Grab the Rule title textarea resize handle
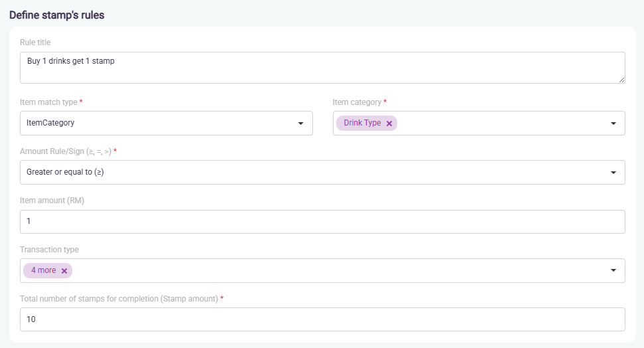This screenshot has width=644, height=348. pyautogui.click(x=621, y=80)
